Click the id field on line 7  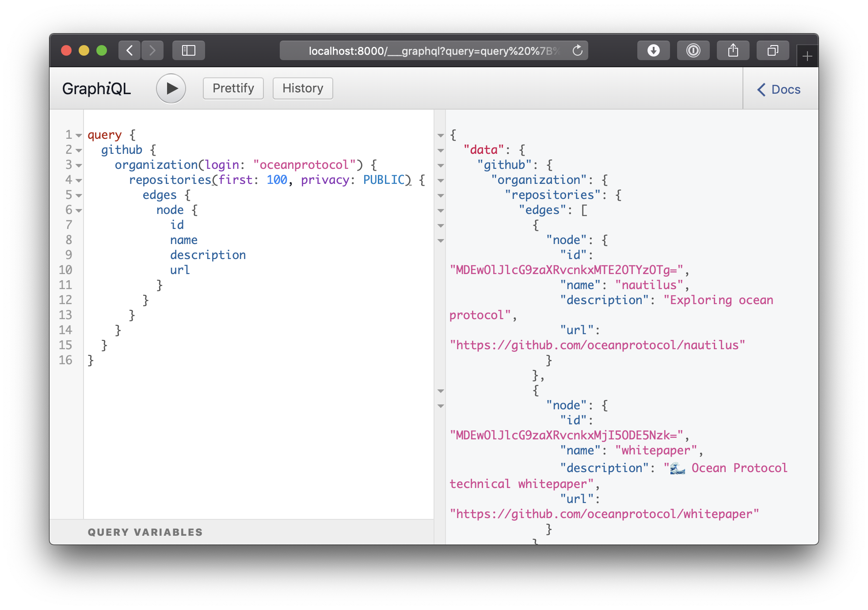coord(177,225)
